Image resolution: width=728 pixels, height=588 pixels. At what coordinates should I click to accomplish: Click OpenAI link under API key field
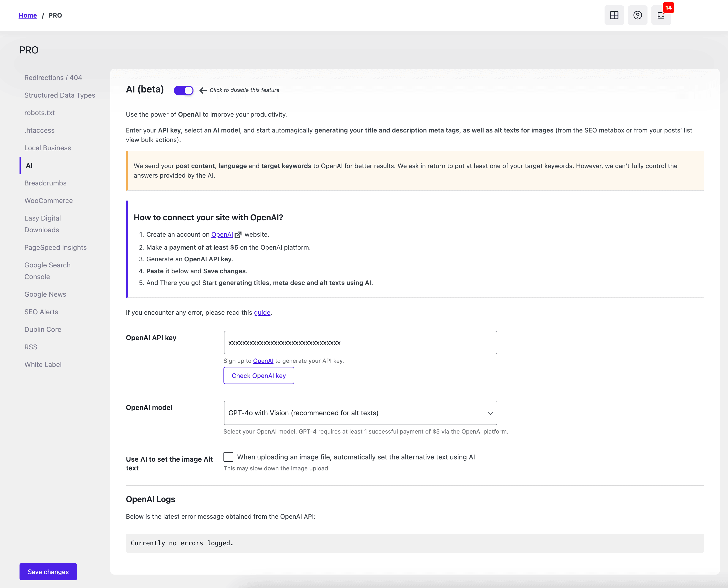[x=263, y=361]
